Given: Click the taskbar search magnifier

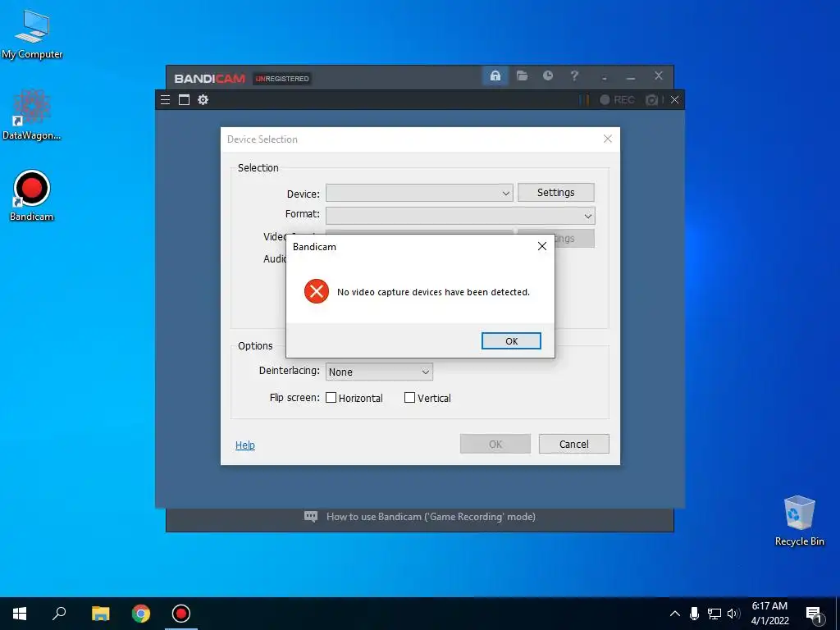Looking at the screenshot, I should click(59, 614).
